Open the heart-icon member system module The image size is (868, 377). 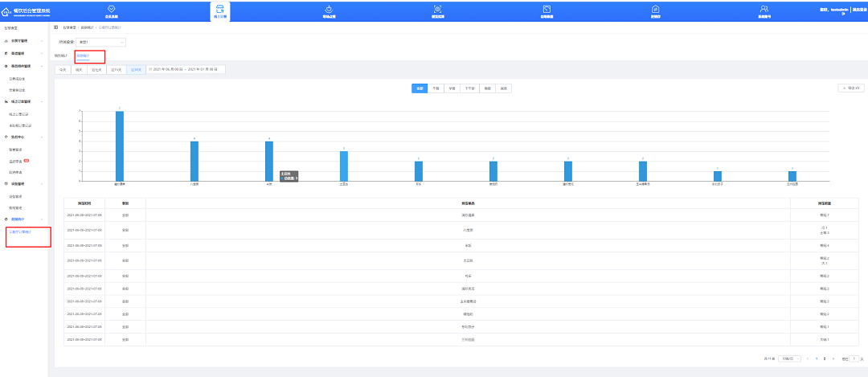click(x=111, y=11)
